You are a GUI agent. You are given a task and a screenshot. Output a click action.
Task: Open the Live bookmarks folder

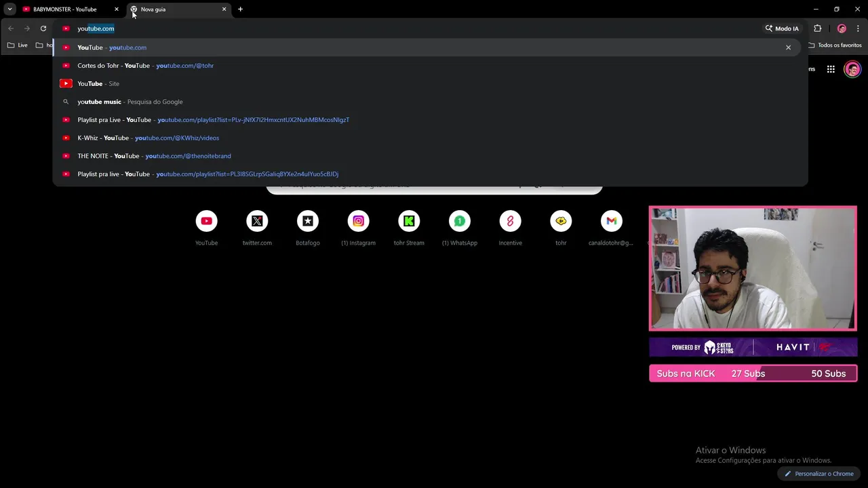click(x=18, y=45)
